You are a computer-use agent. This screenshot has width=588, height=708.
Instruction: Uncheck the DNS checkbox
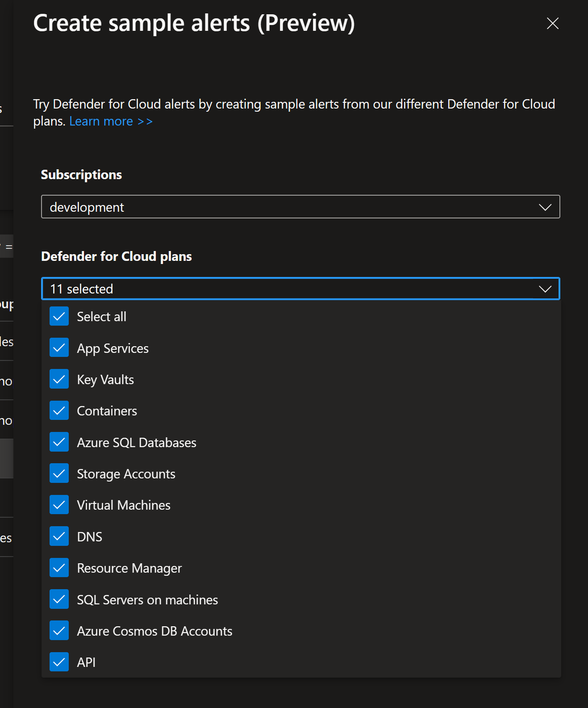coord(59,536)
